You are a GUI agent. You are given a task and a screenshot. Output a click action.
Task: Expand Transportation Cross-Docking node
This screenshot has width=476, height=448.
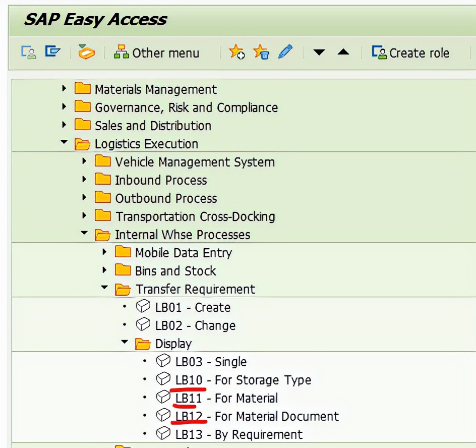(84, 215)
